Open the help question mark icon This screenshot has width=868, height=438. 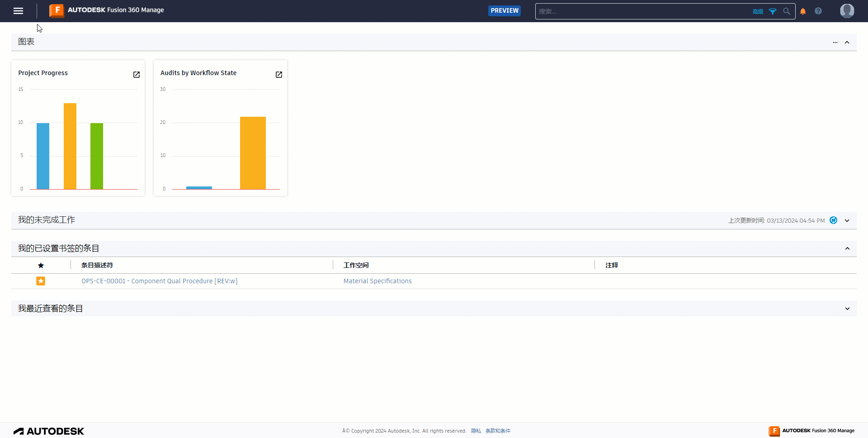818,11
